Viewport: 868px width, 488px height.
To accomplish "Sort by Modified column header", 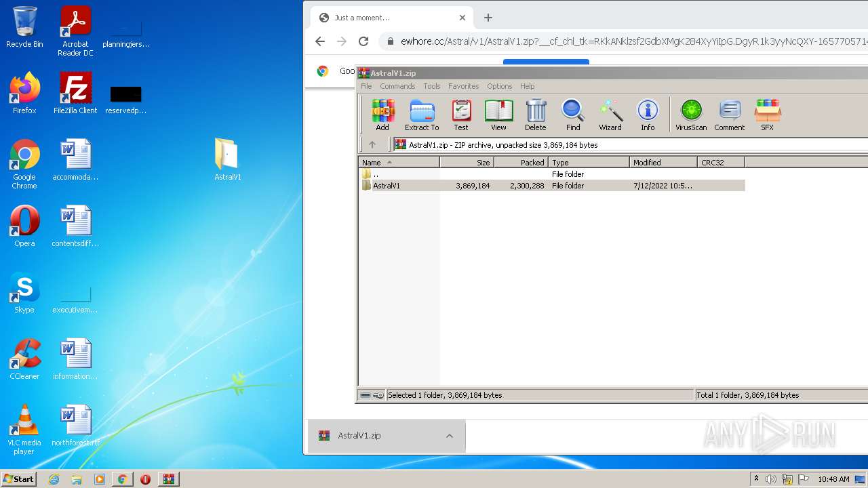I will coord(664,163).
